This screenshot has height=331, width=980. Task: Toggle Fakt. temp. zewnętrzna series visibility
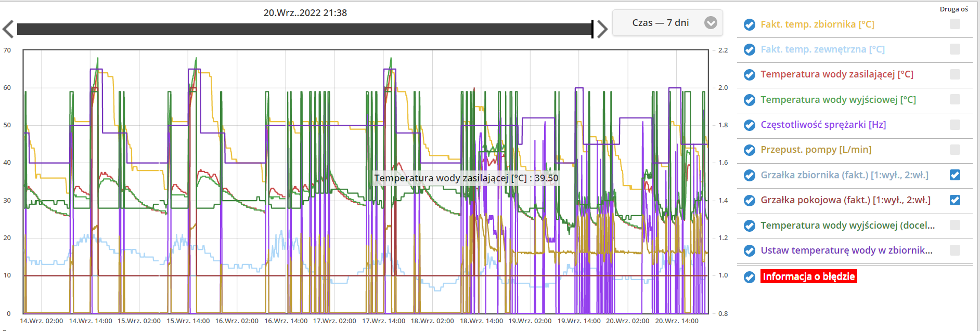[x=750, y=49]
